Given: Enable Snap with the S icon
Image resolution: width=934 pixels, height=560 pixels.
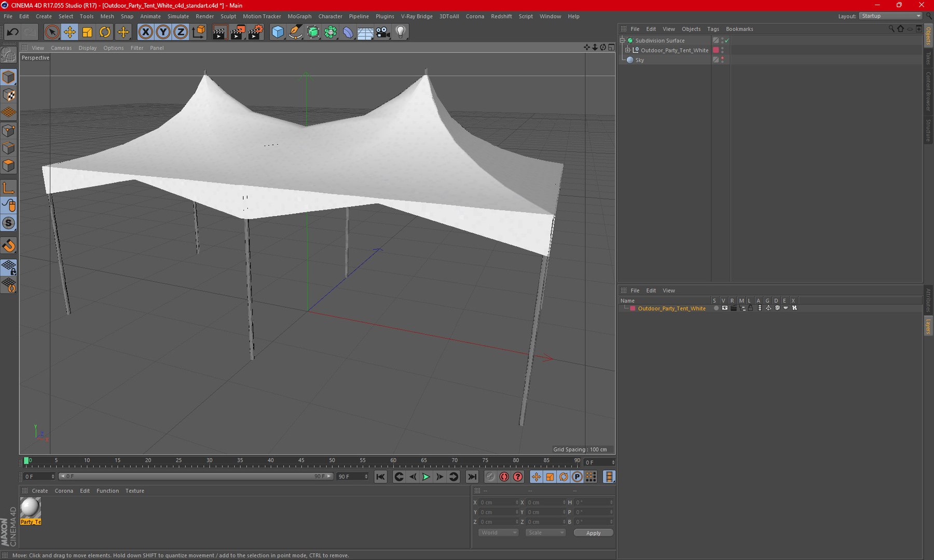Looking at the screenshot, I should (x=9, y=223).
